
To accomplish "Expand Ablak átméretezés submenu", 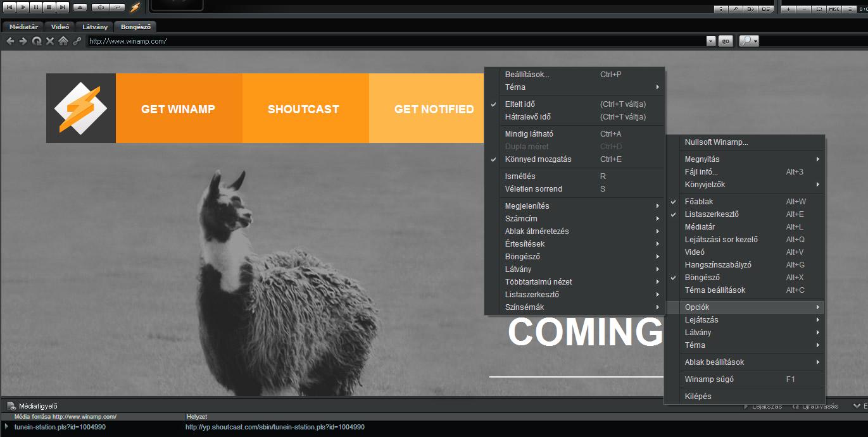I will click(574, 231).
